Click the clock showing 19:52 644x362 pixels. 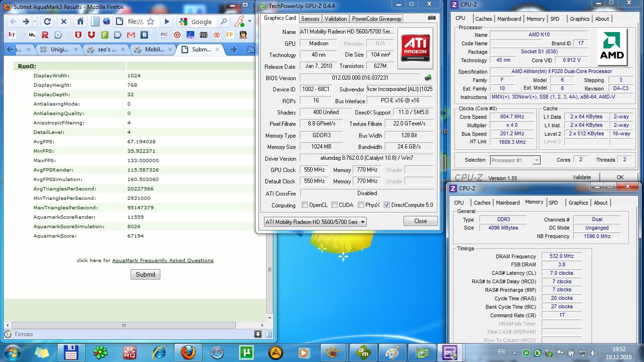(618, 349)
